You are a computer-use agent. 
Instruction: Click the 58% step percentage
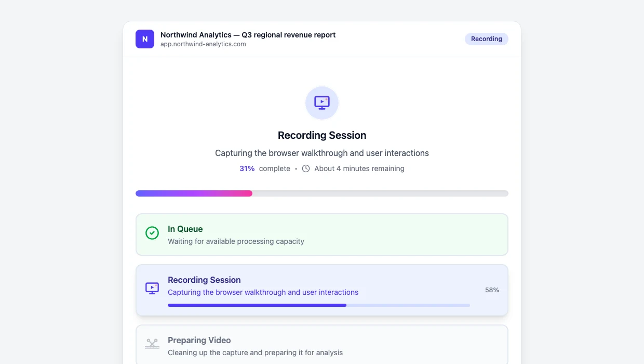(x=492, y=290)
